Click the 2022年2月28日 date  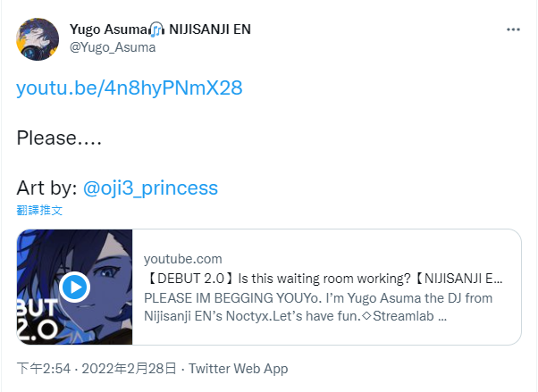[x=129, y=369]
